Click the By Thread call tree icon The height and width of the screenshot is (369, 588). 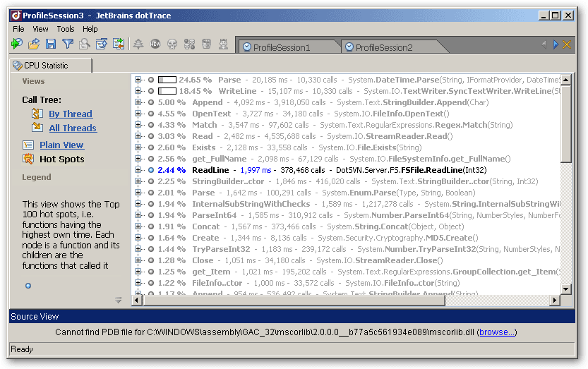coord(37,114)
